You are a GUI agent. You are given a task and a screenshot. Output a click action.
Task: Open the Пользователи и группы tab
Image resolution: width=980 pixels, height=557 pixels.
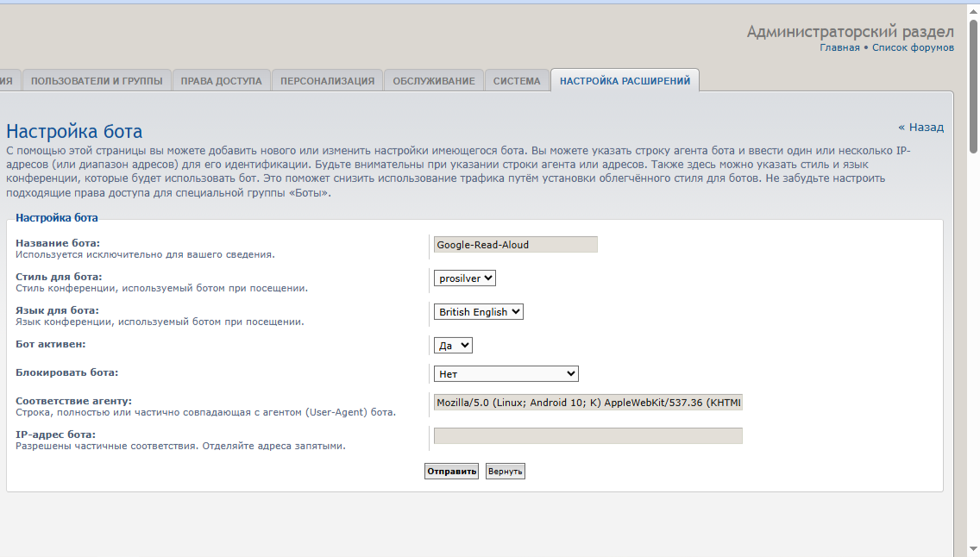97,81
